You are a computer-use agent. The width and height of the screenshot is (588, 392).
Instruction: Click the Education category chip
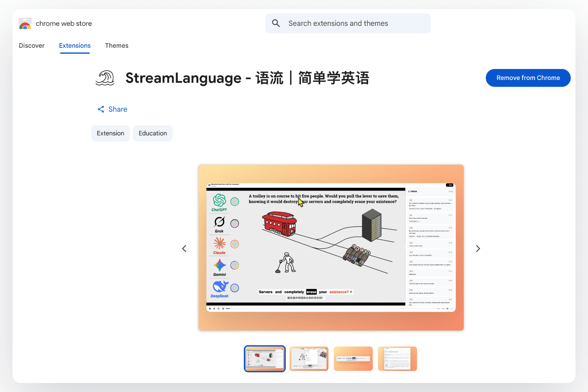pos(152,133)
